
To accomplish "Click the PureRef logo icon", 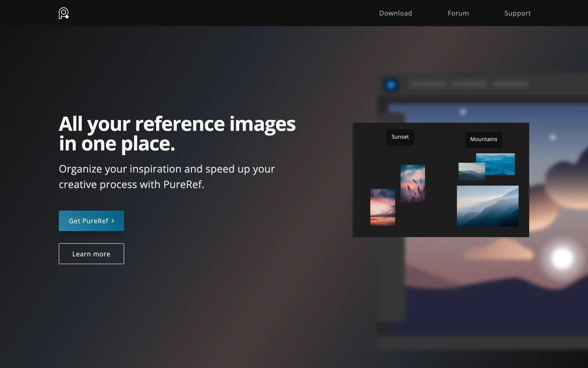I will pos(64,13).
